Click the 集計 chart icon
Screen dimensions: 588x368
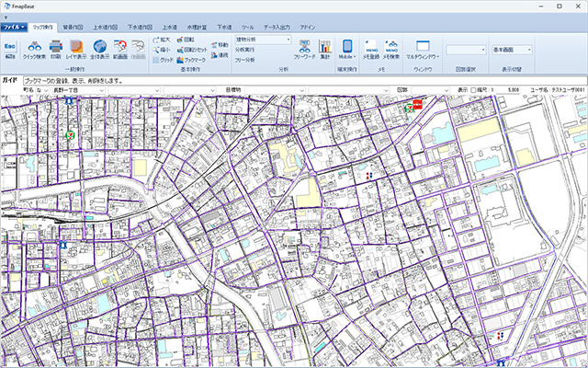324,49
